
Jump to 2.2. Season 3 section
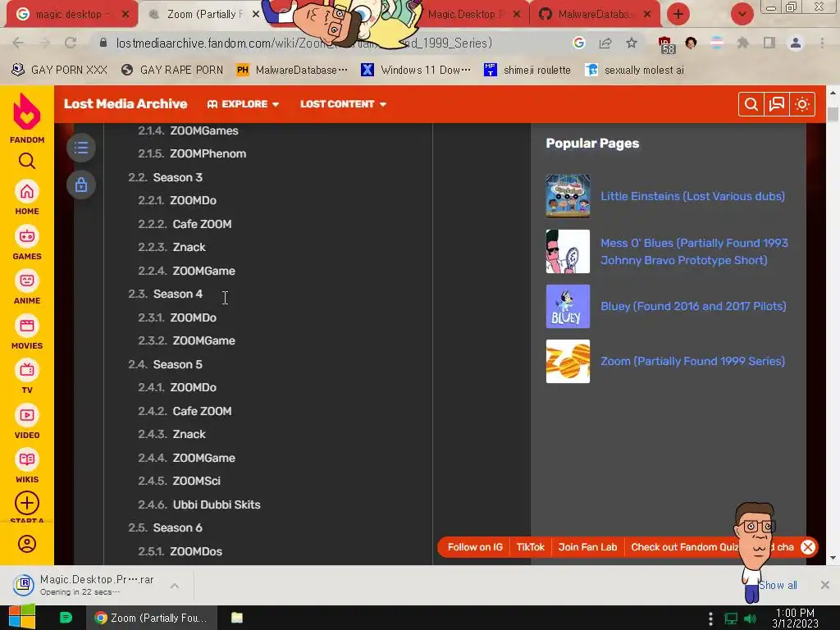[x=166, y=177]
